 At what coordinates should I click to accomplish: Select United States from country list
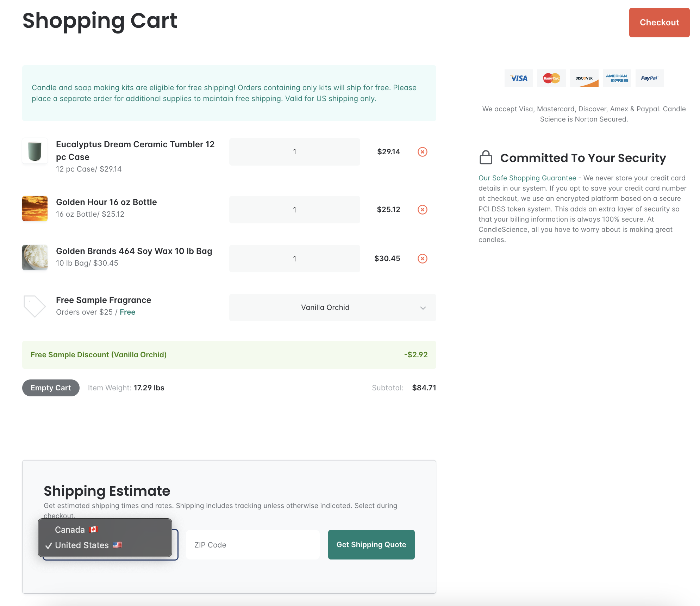click(x=82, y=545)
